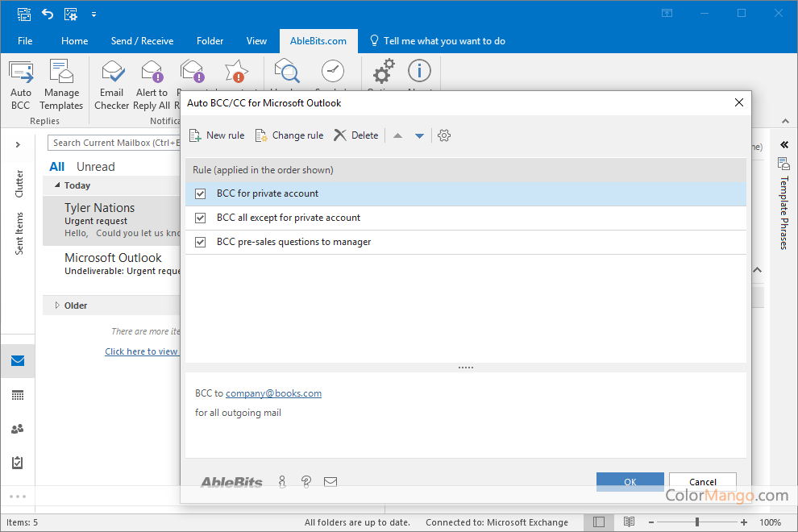Click the About info ribbon icon
The width and height of the screenshot is (798, 532).
coord(419,71)
